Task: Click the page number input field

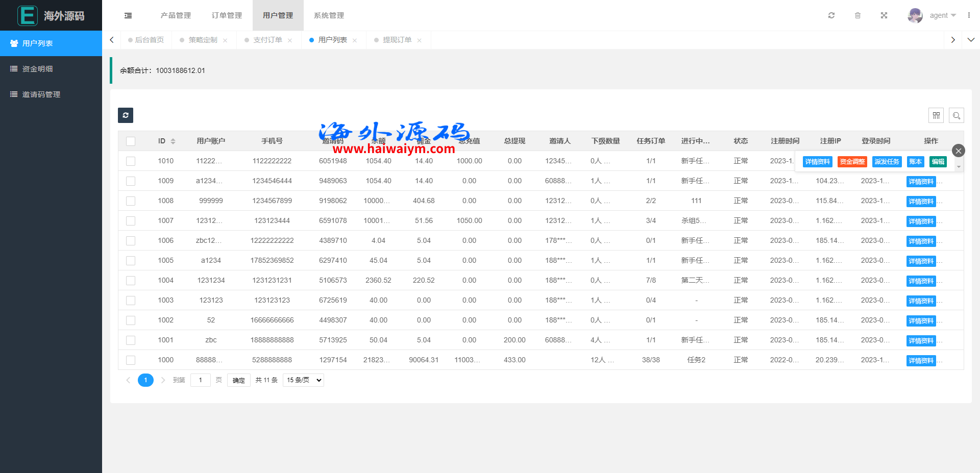Action: pyautogui.click(x=201, y=380)
